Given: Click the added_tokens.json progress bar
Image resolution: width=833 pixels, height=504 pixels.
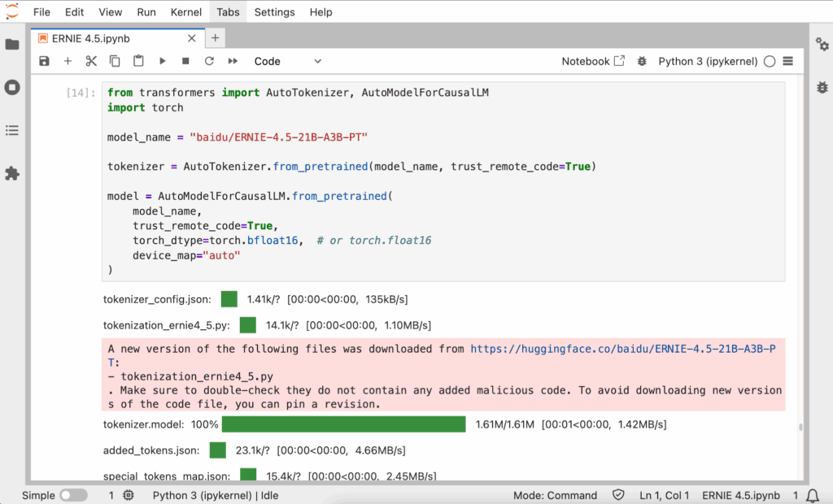Looking at the screenshot, I should pyautogui.click(x=218, y=450).
